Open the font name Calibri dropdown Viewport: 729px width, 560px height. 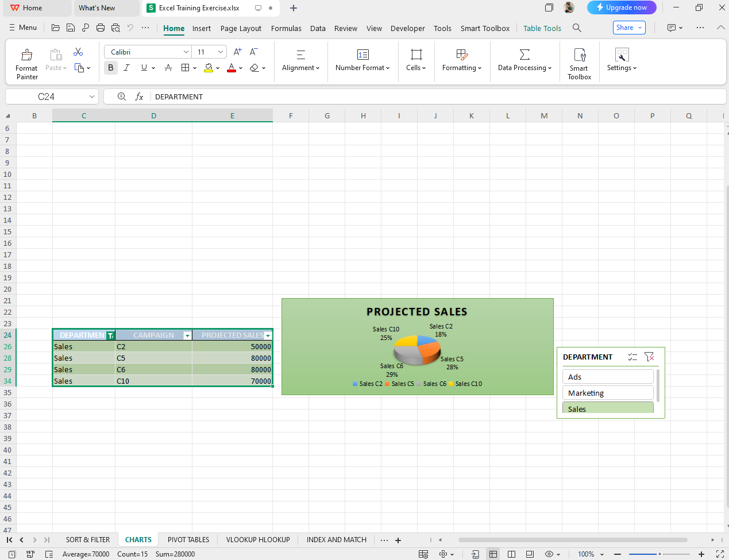coord(186,52)
